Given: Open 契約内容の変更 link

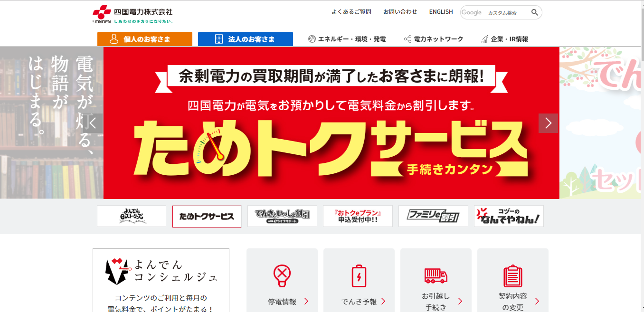Looking at the screenshot, I should (x=513, y=302).
